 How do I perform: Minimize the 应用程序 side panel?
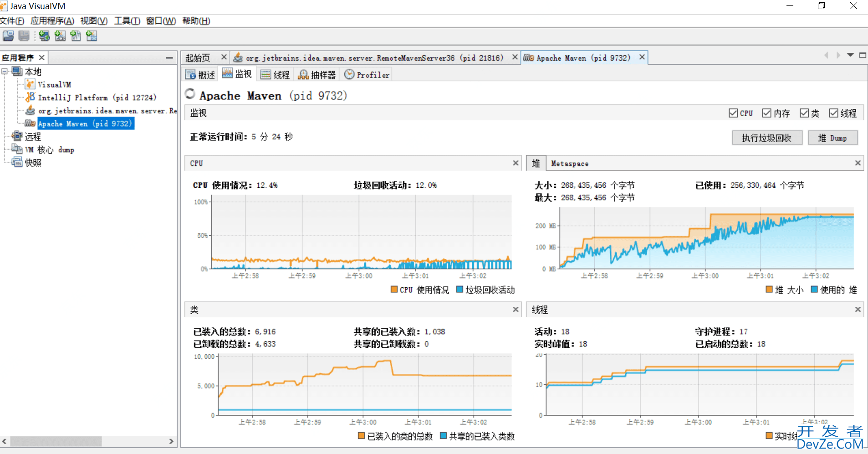click(x=169, y=58)
